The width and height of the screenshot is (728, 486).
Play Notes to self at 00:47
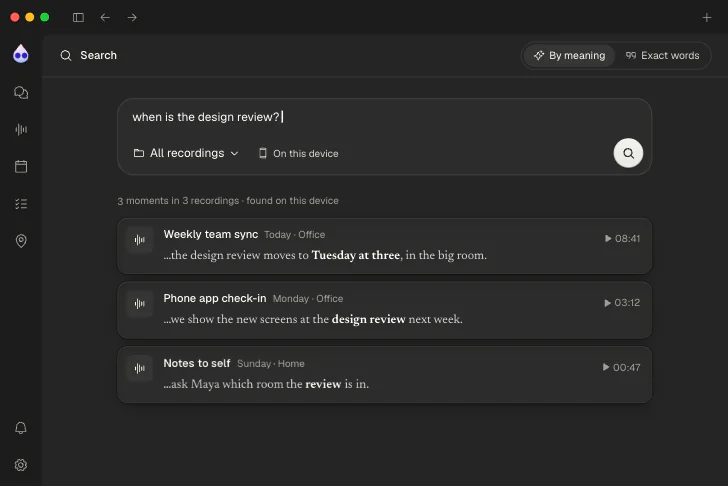pyautogui.click(x=621, y=368)
